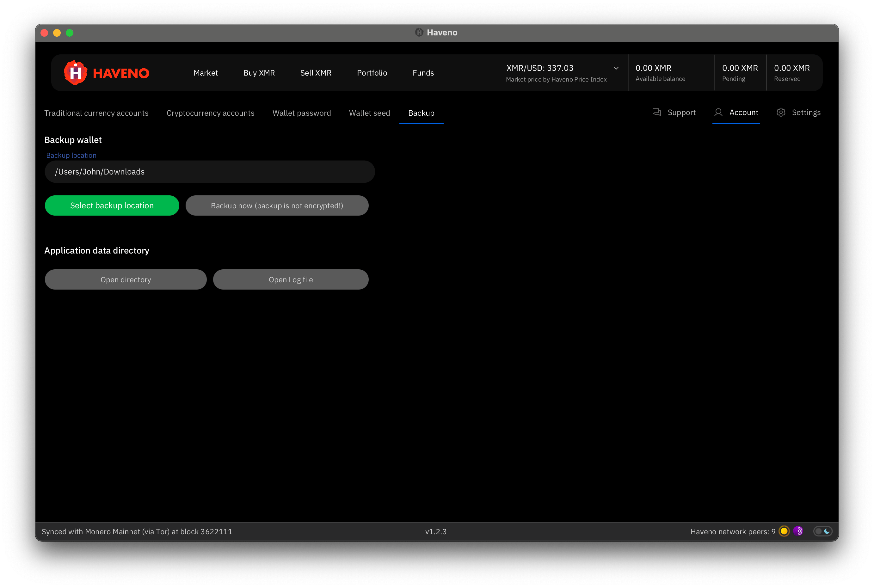Navigate to the Portfolio section
This screenshot has height=588, width=874.
pos(372,73)
